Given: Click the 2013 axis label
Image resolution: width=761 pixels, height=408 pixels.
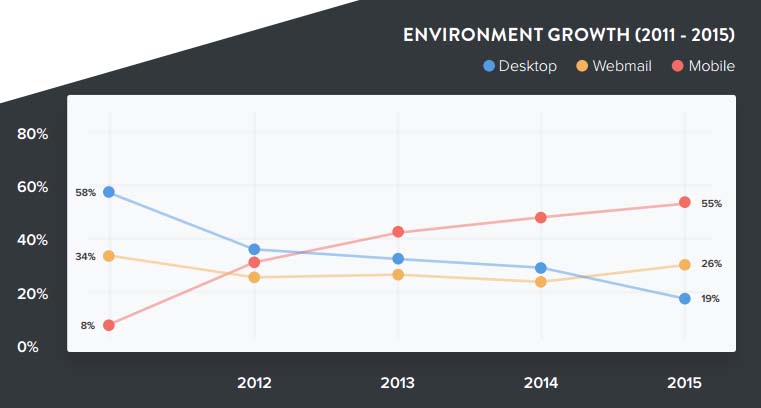Looking at the screenshot, I should click(397, 383).
